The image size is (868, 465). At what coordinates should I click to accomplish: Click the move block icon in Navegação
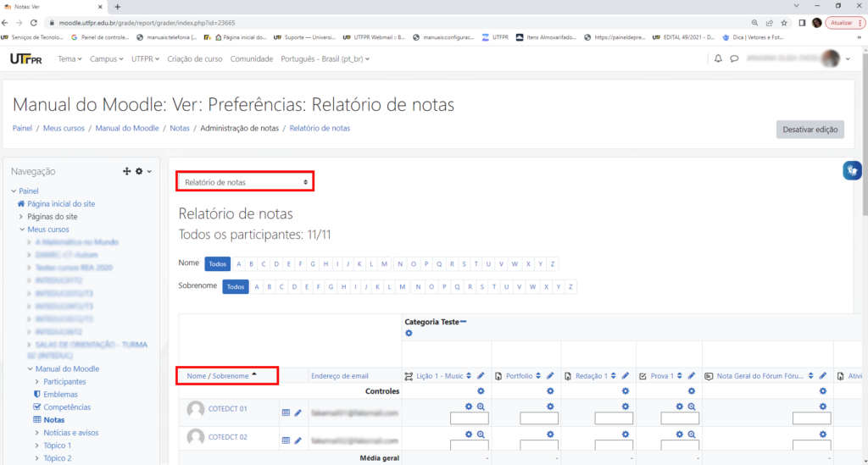click(x=127, y=171)
